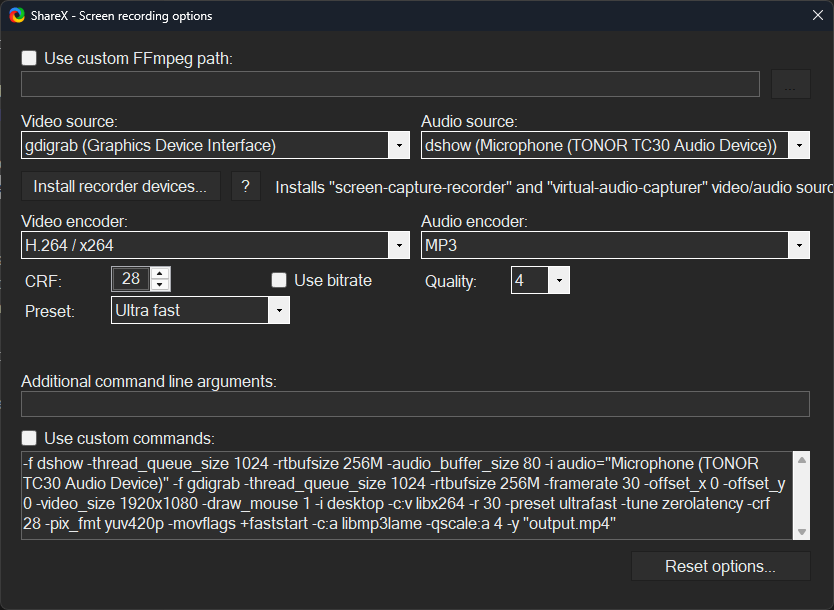The height and width of the screenshot is (610, 834).
Task: Click the Reset options button
Action: [x=720, y=567]
